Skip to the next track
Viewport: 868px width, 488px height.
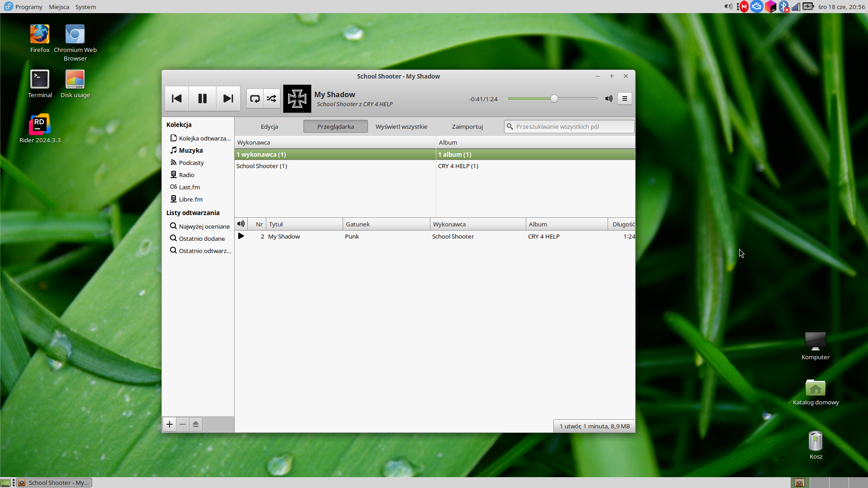[x=228, y=99]
